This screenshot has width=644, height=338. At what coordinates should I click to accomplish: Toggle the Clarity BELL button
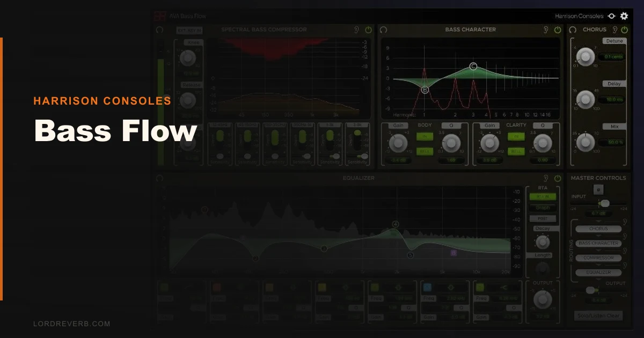516,151
